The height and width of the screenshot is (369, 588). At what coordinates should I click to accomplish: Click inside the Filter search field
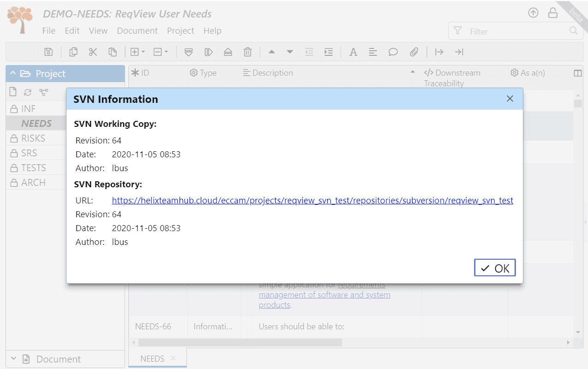coord(508,31)
